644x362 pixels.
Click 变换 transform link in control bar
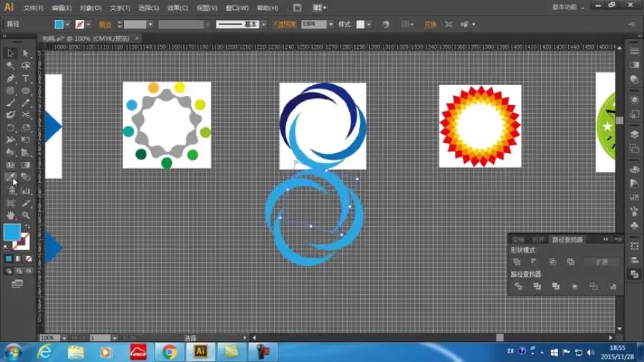pyautogui.click(x=430, y=24)
